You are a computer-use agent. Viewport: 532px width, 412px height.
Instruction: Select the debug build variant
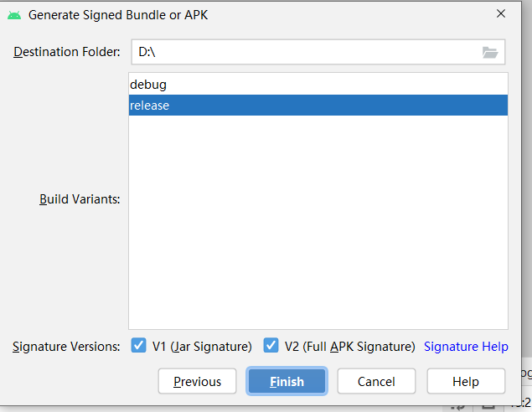[x=318, y=85]
